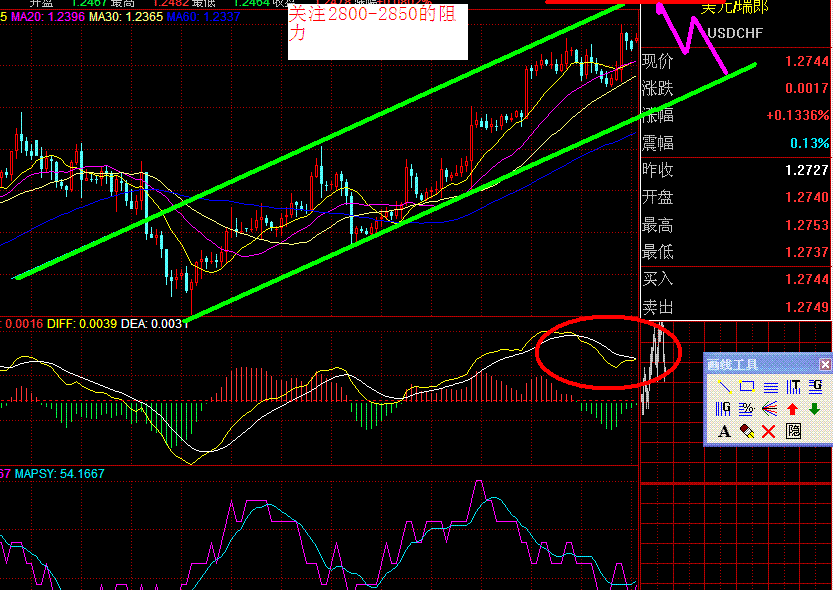
Task: Click the USDCHF symbol label
Action: click(735, 33)
